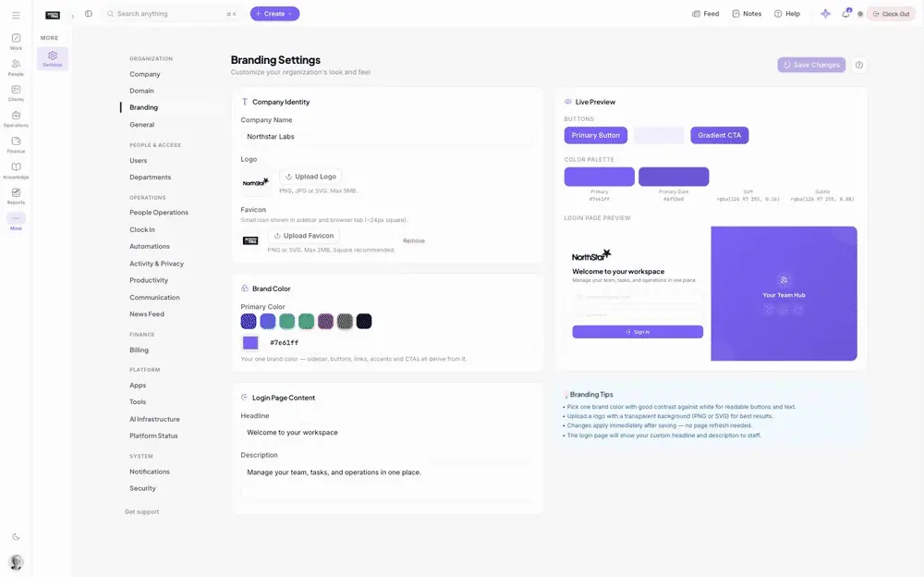Open the Work section in sidebar
The height and width of the screenshot is (577, 924).
coord(16,42)
